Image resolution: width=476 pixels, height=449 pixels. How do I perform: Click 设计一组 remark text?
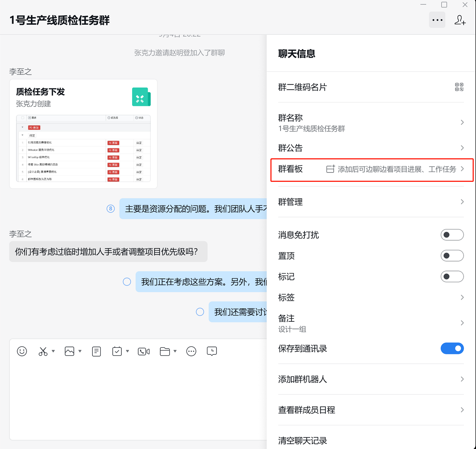292,329
